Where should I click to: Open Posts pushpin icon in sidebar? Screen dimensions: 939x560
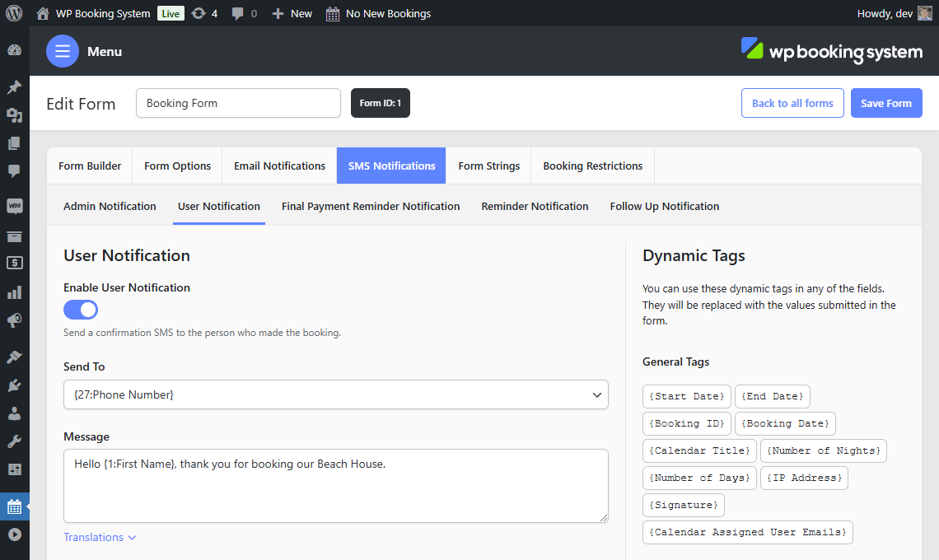click(14, 86)
